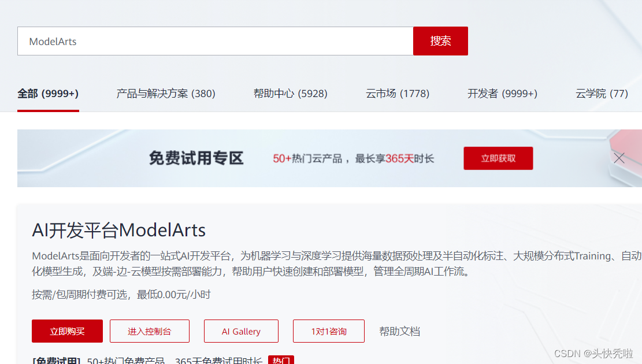Click the ModelArts search input field
This screenshot has height=364, width=642.
[x=216, y=41]
